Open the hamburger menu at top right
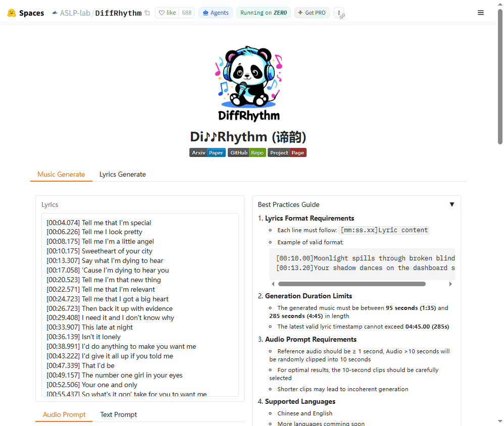The width and height of the screenshot is (504, 426). pyautogui.click(x=481, y=13)
